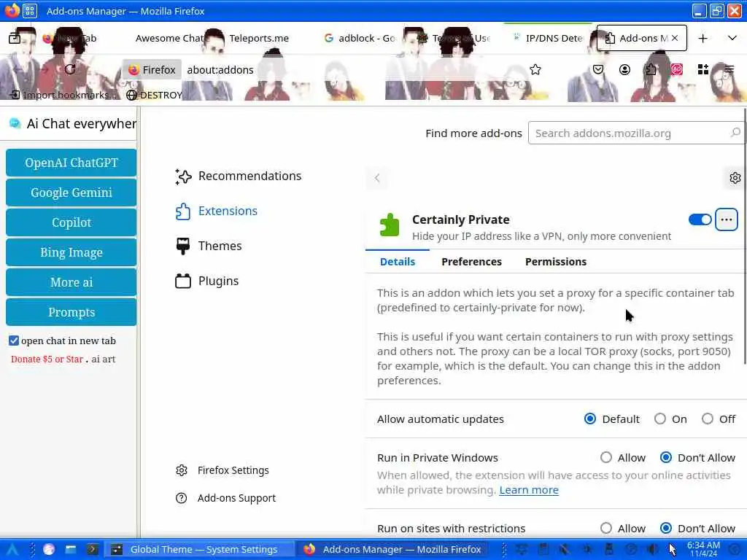Click the round purple browser taskbar icon
Image resolution: width=747 pixels, height=560 pixels.
click(x=49, y=550)
